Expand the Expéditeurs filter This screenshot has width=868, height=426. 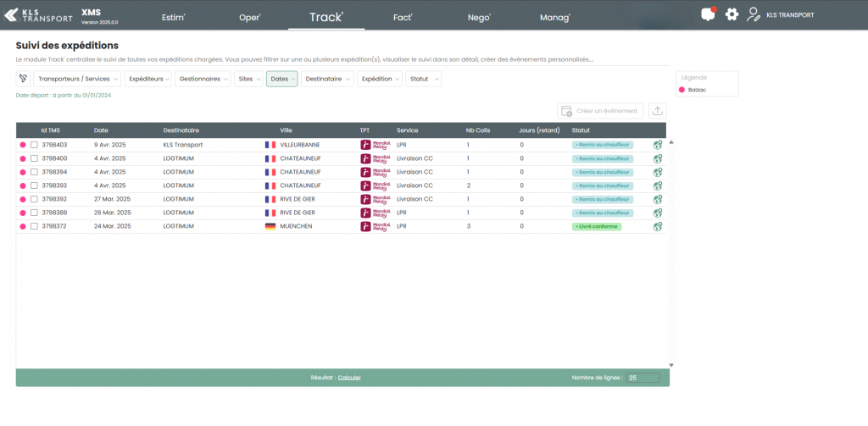pos(147,79)
